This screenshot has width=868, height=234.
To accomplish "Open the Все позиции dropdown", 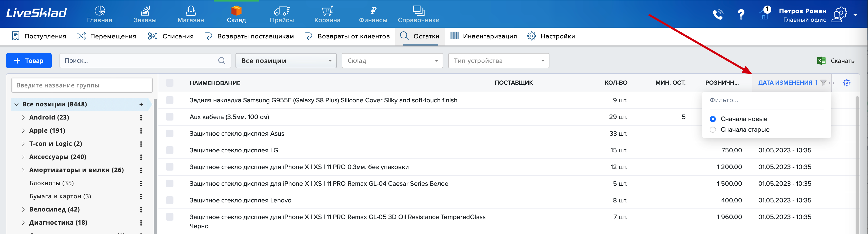I will [286, 60].
